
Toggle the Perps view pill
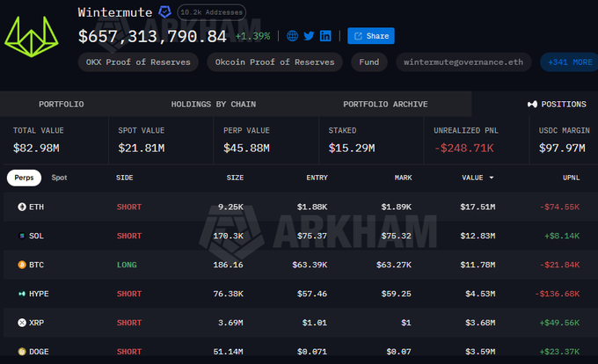[x=24, y=178]
